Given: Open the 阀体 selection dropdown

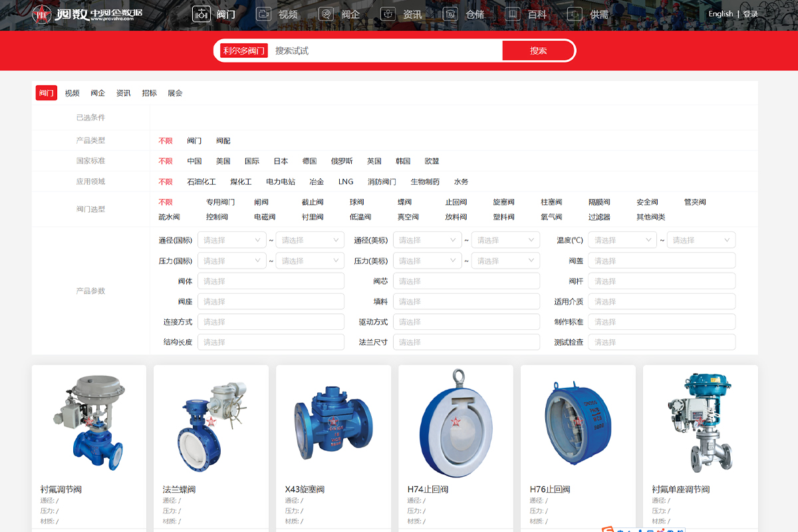Looking at the screenshot, I should click(271, 281).
